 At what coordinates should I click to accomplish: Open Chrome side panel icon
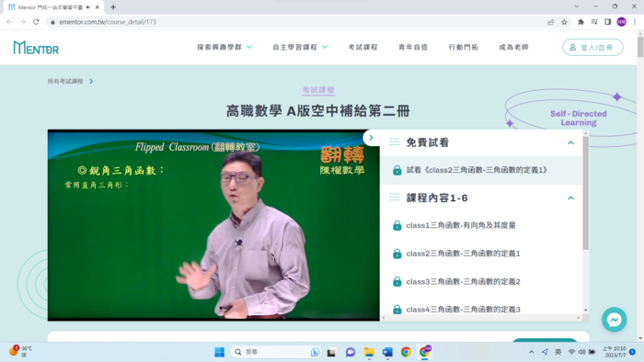[608, 22]
